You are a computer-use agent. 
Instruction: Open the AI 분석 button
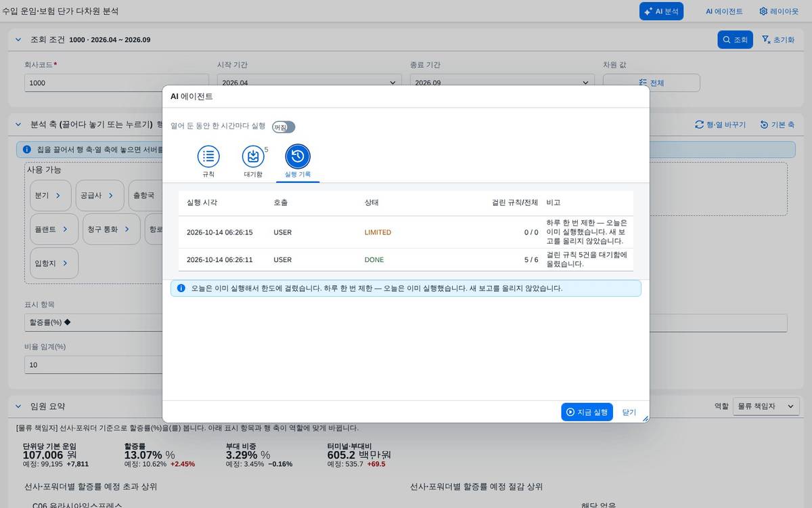point(661,11)
